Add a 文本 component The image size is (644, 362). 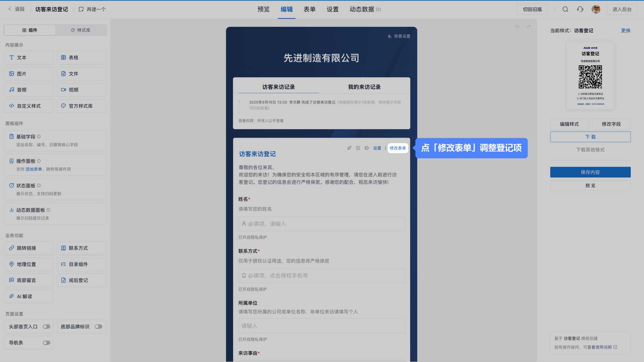point(29,58)
